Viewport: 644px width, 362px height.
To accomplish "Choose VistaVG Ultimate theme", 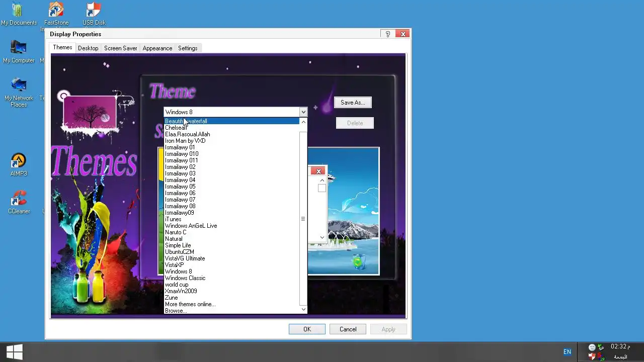I will point(232,258).
